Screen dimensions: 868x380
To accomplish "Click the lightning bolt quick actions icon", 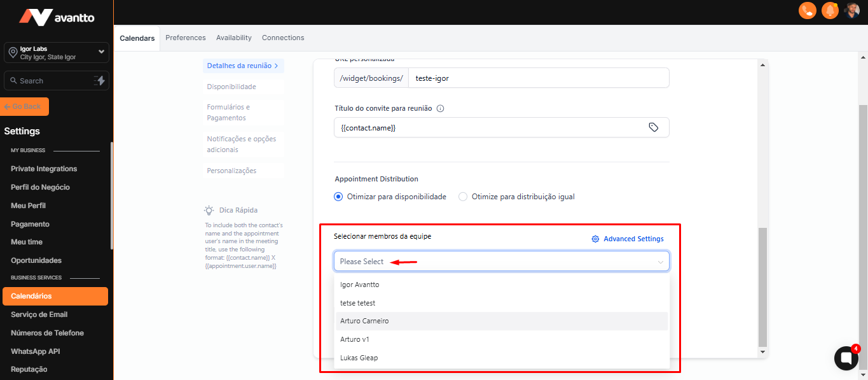I will (99, 80).
